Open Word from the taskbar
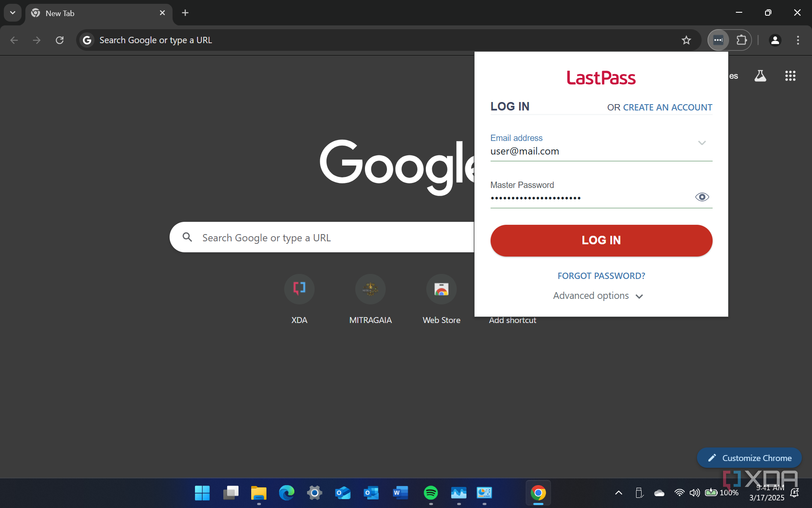Image resolution: width=812 pixels, height=508 pixels. pyautogui.click(x=400, y=493)
